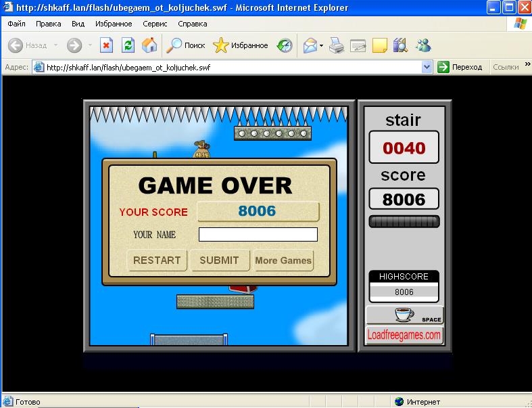This screenshot has width=532, height=408.
Task: Open the address bar dropdown list
Action: tap(427, 67)
